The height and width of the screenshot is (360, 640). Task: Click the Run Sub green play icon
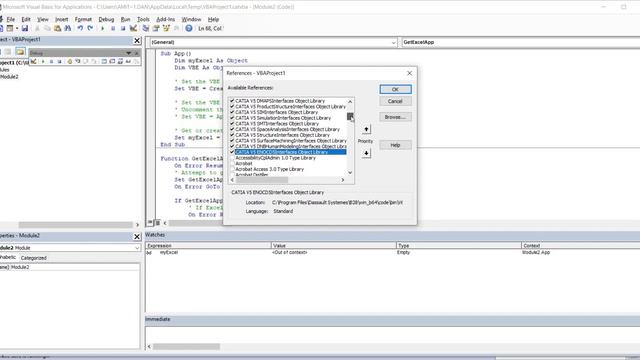(103, 29)
